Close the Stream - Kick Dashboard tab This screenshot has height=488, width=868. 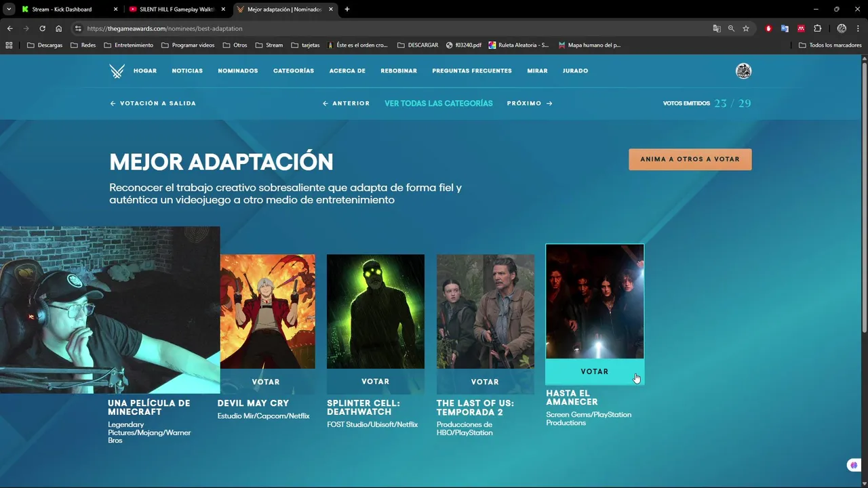[115, 9]
